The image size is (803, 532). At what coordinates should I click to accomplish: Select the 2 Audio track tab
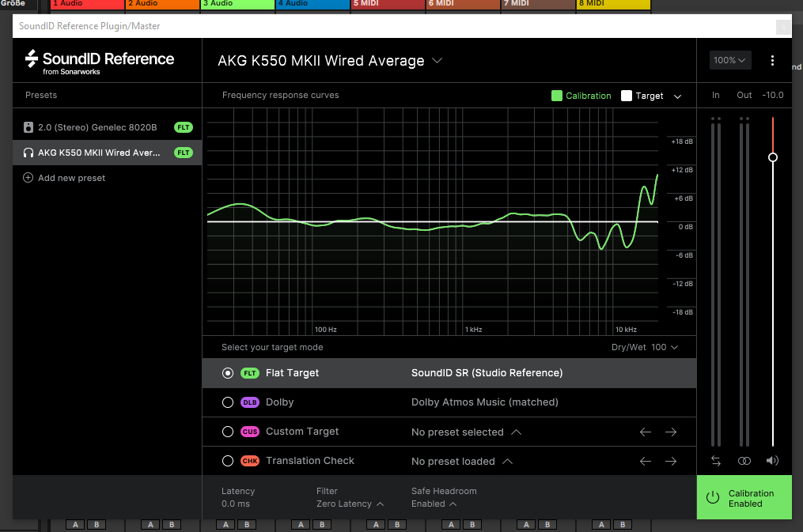tap(162, 4)
